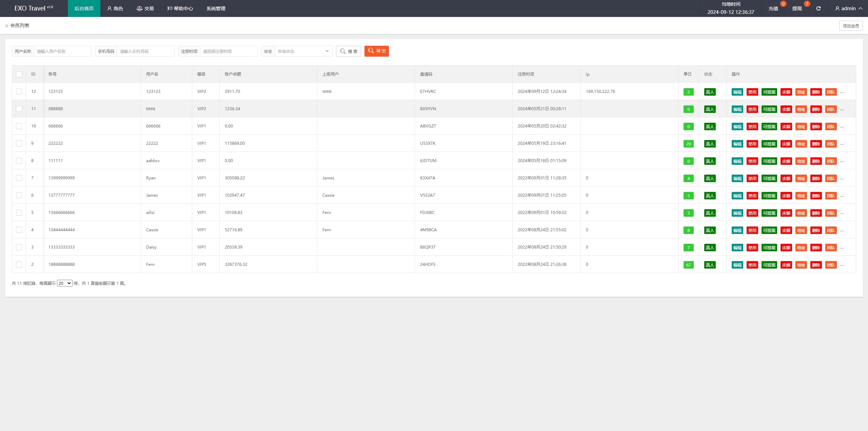Screen dimensions: 868x431
Task: Open the 交易 menu in navigation bar
Action: click(145, 8)
